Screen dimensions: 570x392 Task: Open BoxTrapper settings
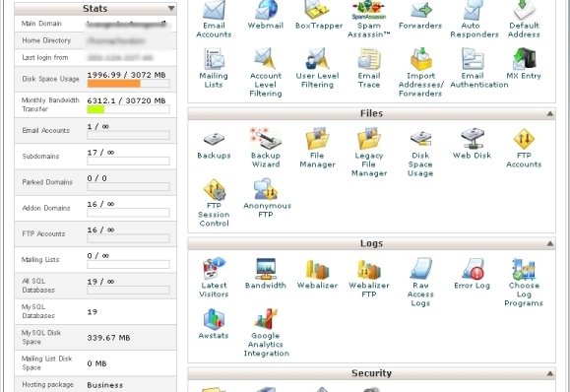[x=318, y=15]
